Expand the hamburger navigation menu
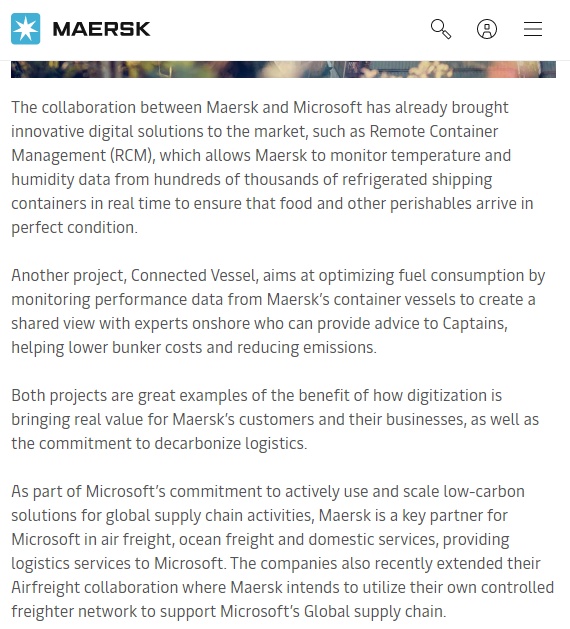The height and width of the screenshot is (629, 570). point(533,29)
